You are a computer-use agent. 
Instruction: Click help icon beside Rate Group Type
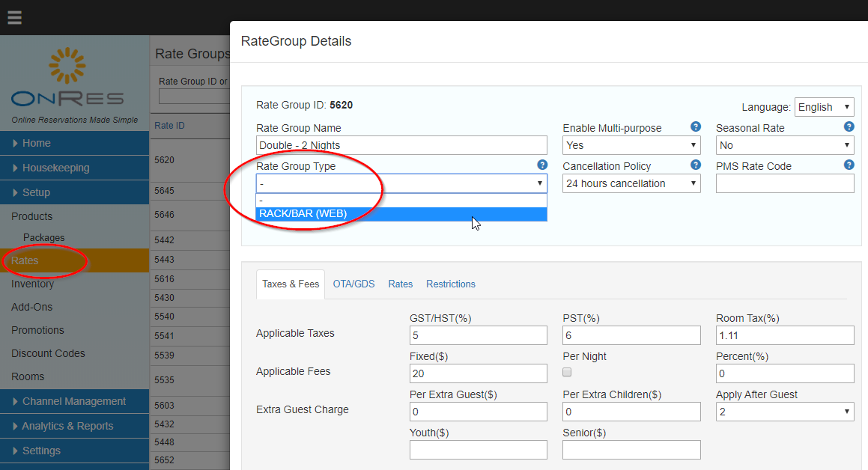click(x=542, y=165)
